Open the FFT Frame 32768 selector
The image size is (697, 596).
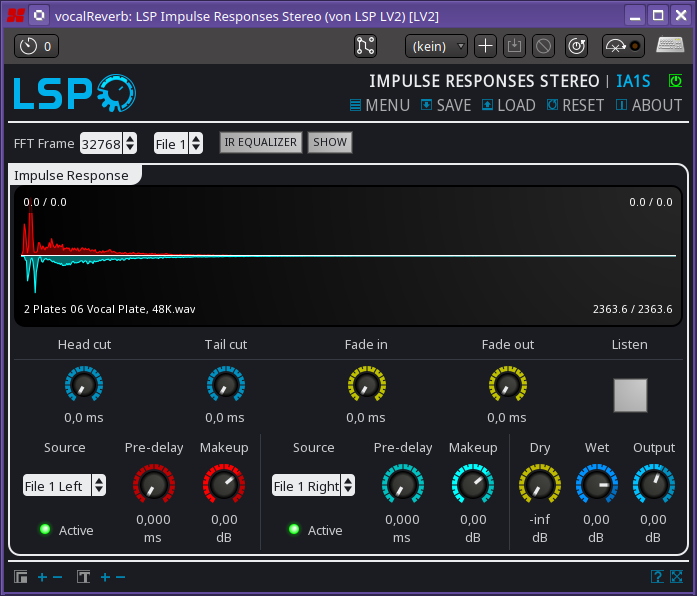[x=107, y=143]
